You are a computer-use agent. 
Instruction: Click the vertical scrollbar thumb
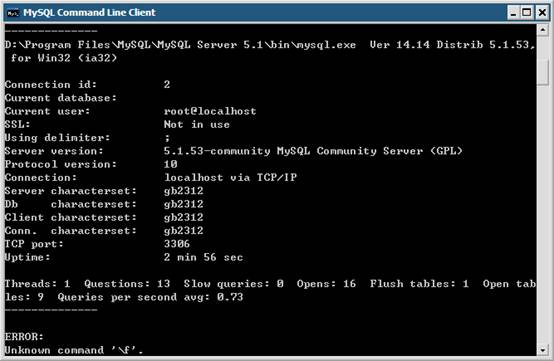(x=543, y=72)
